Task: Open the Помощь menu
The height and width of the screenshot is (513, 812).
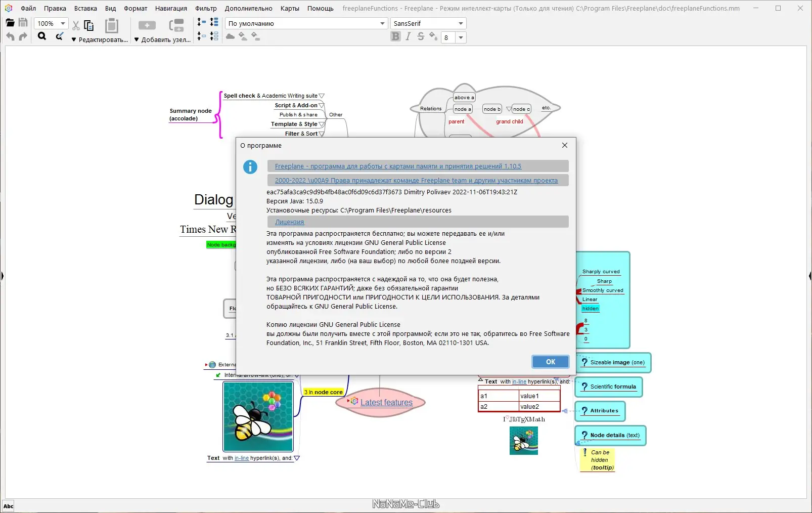Action: (321, 8)
